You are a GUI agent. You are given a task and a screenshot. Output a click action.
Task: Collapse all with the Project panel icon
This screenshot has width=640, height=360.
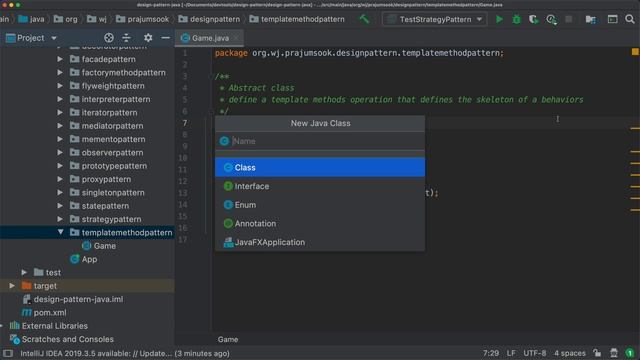(127, 38)
